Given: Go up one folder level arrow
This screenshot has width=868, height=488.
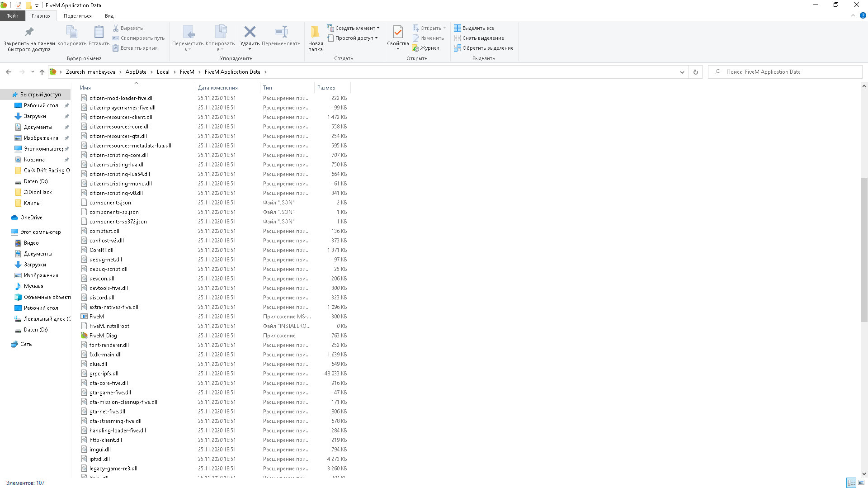Looking at the screenshot, I should coord(42,72).
